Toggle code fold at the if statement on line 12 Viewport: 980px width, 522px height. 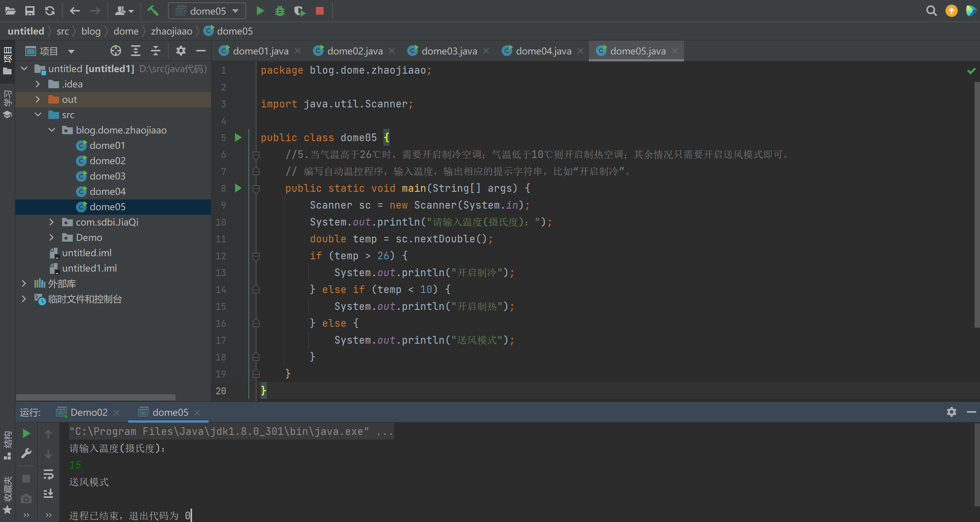coord(256,256)
